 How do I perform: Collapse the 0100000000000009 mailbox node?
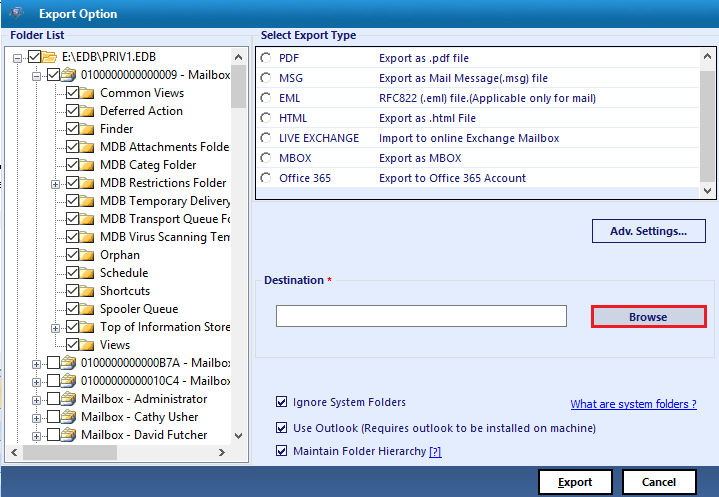pyautogui.click(x=36, y=76)
